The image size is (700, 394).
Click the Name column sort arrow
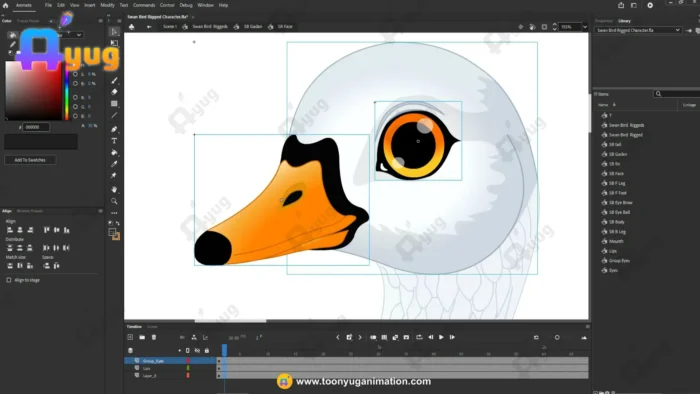tap(614, 105)
